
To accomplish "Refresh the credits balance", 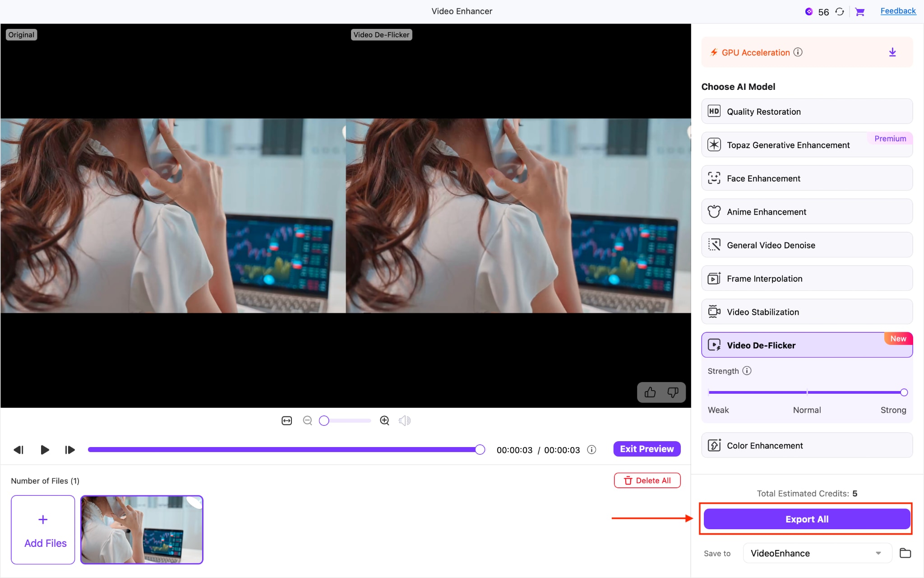I will click(x=840, y=12).
